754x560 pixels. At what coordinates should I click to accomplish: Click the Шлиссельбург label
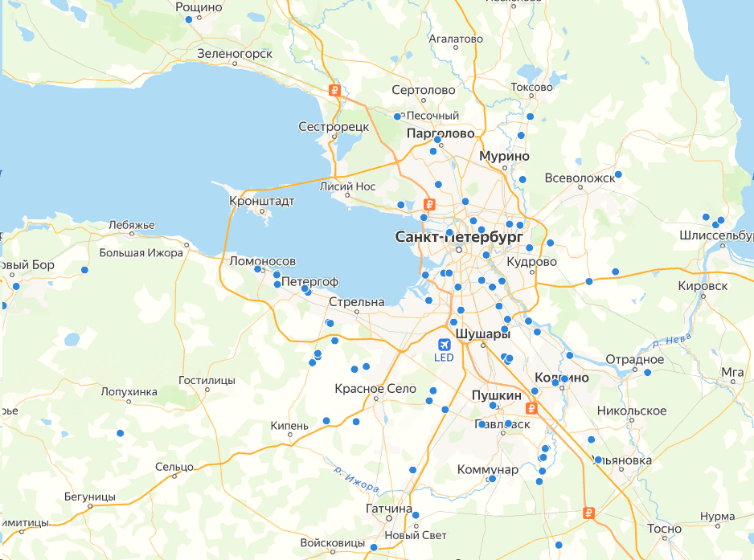coord(716,235)
